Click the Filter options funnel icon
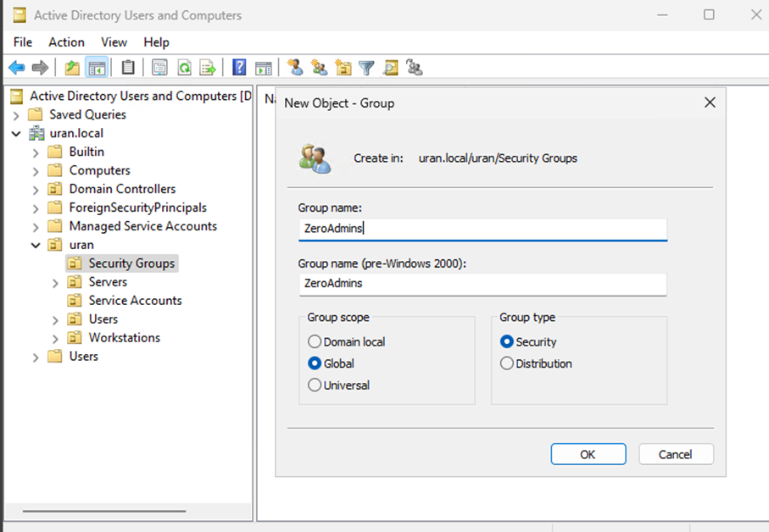 366,68
